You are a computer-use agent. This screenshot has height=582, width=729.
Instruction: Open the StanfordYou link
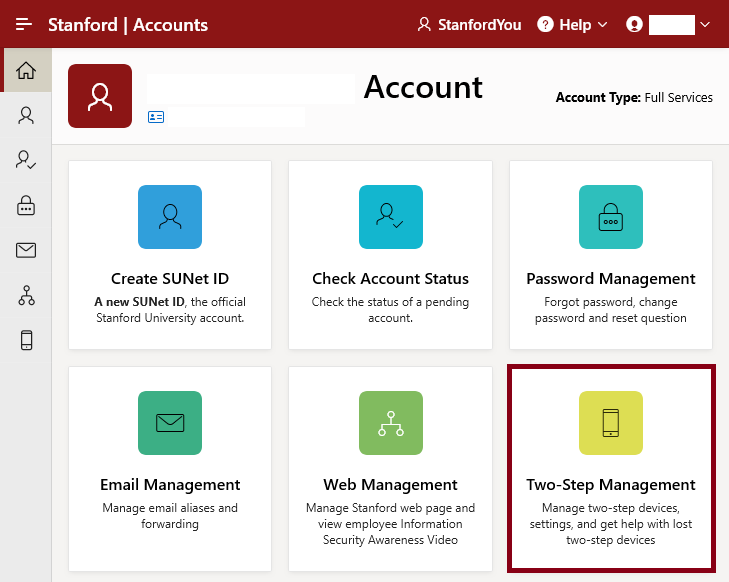point(470,25)
